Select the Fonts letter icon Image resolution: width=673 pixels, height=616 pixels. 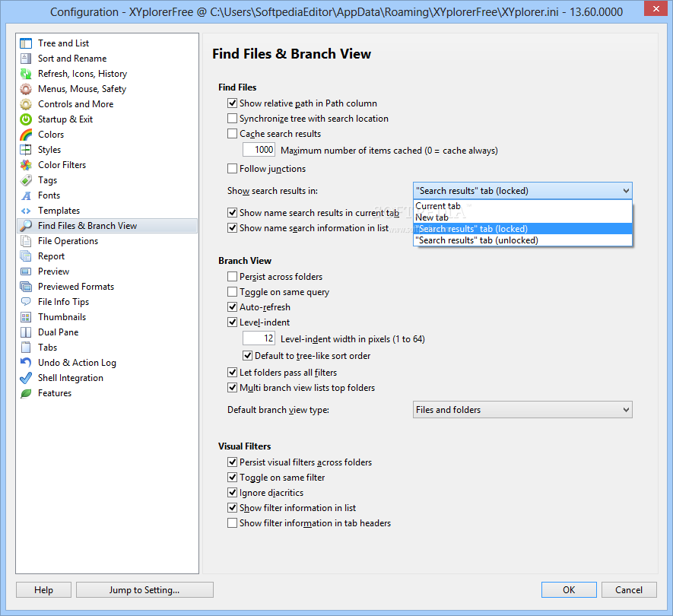click(x=26, y=195)
